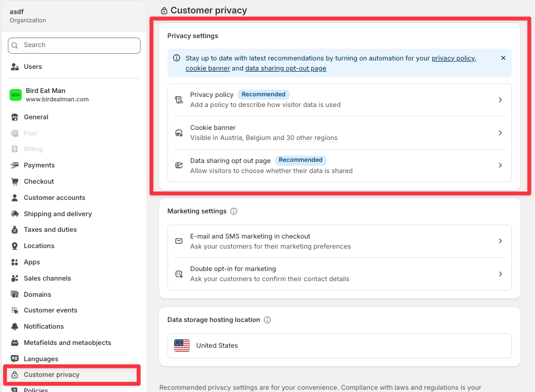Select Locations in the sidebar
This screenshot has height=392, width=535.
coord(74,246)
